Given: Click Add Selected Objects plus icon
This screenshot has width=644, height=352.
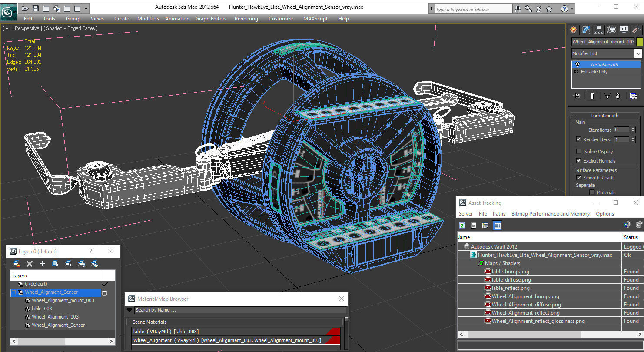Looking at the screenshot, I should coord(42,264).
